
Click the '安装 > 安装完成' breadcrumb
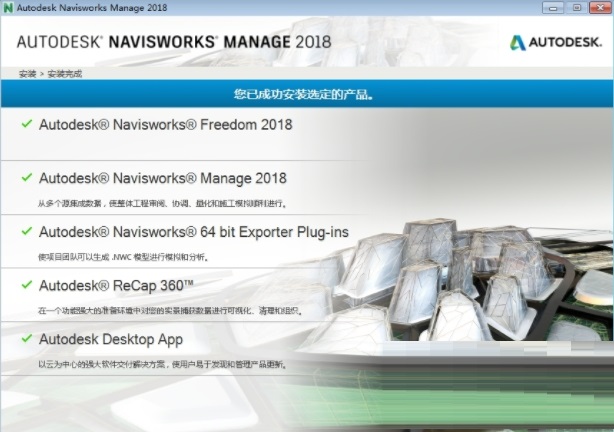pyautogui.click(x=51, y=74)
